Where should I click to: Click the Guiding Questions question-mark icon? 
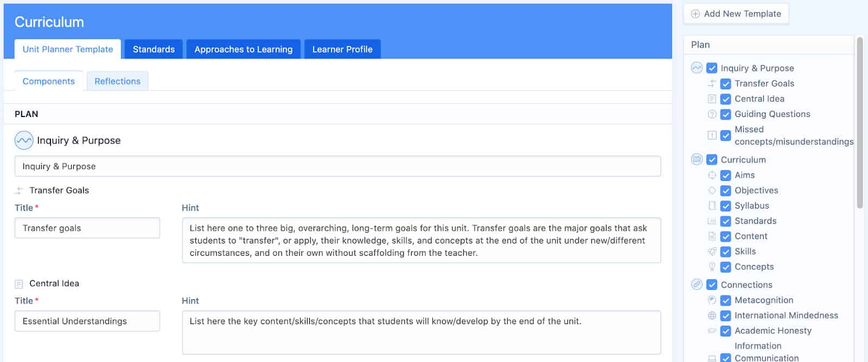712,114
